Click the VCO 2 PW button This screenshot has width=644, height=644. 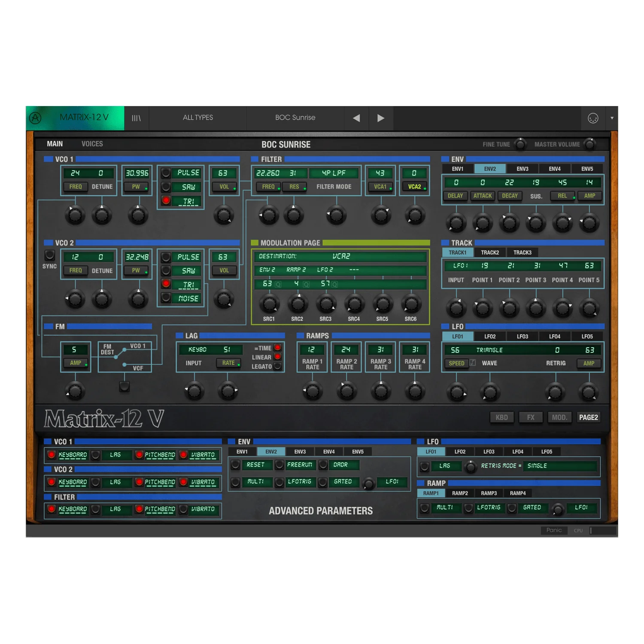[137, 270]
